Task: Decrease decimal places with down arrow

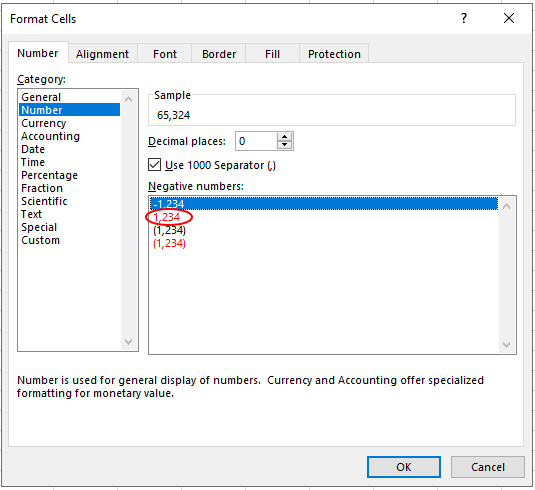Action: point(284,145)
